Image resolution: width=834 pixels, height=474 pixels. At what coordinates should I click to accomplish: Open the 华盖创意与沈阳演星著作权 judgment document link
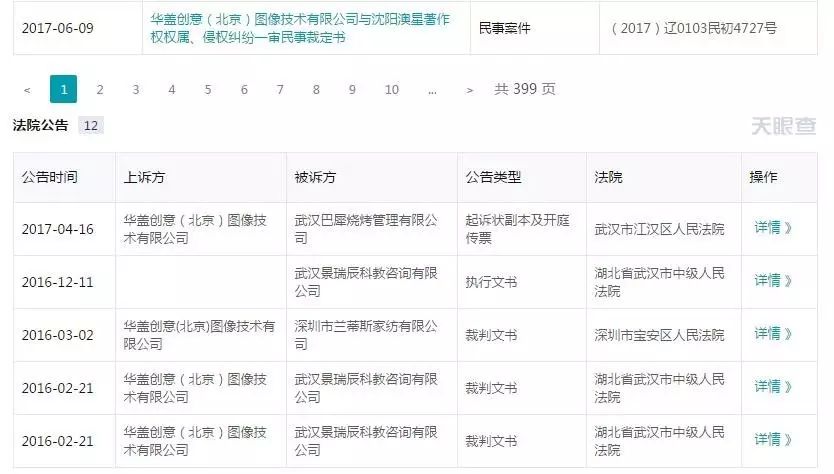pos(300,28)
